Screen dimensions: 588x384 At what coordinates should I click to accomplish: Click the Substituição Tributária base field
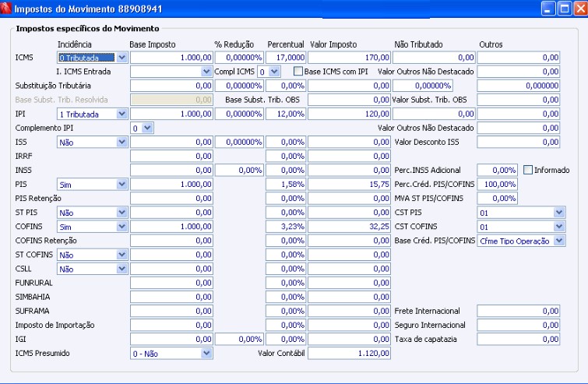[172, 86]
